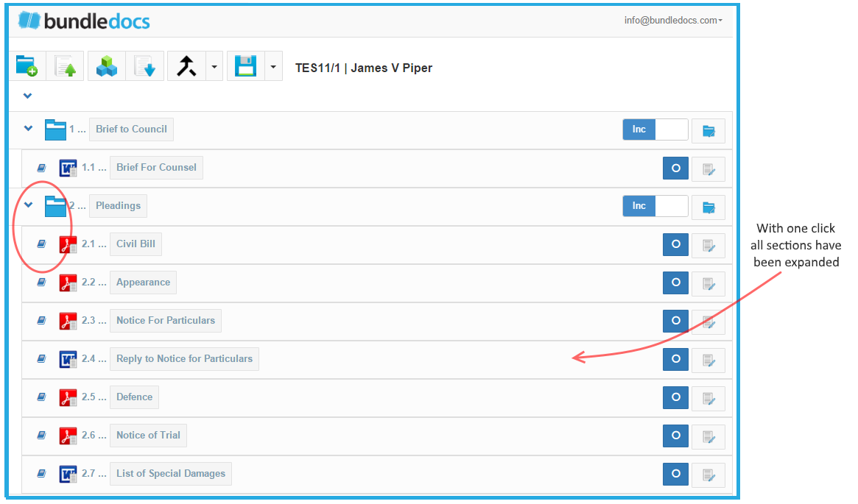The height and width of the screenshot is (504, 858).
Task: Click the download document toolbar icon
Action: tap(144, 66)
